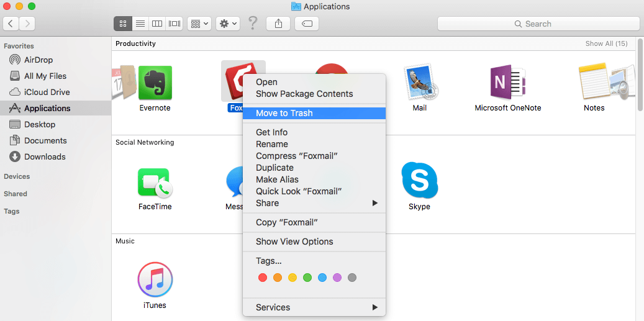Click in the Search field
Image resolution: width=644 pixels, height=321 pixels.
click(x=538, y=24)
